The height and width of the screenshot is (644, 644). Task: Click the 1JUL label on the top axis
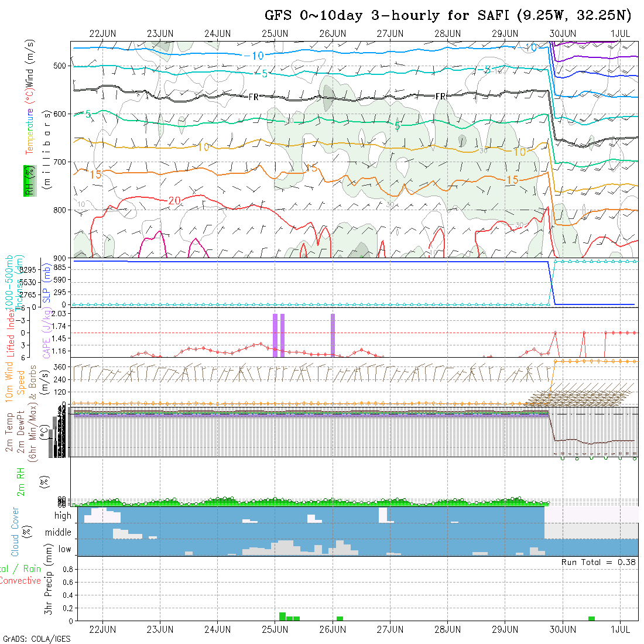click(620, 34)
